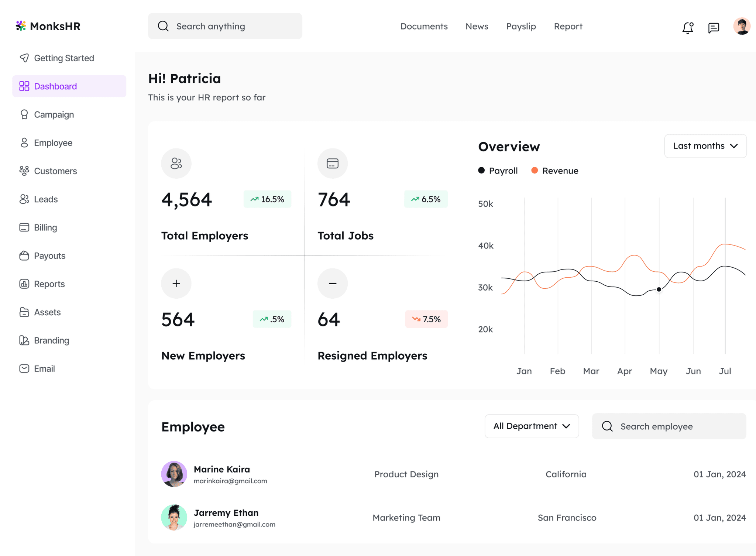Open the Documents top menu item
The height and width of the screenshot is (556, 756).
point(424,26)
